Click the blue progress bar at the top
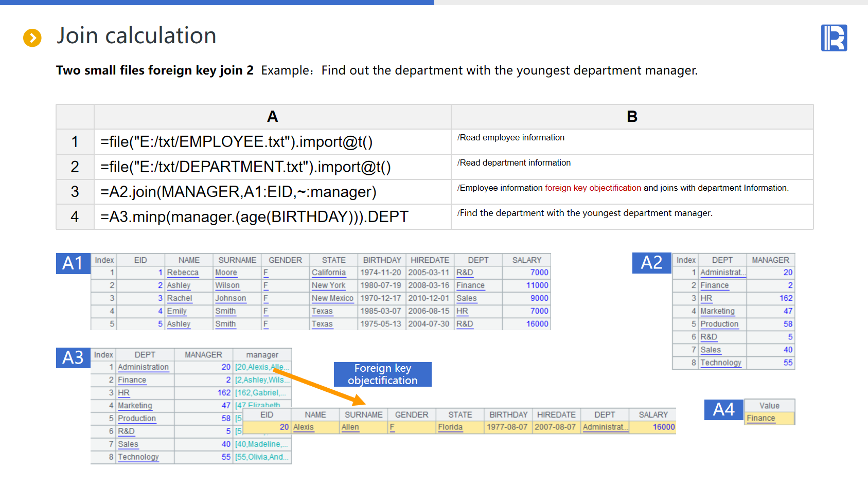 (217, 3)
